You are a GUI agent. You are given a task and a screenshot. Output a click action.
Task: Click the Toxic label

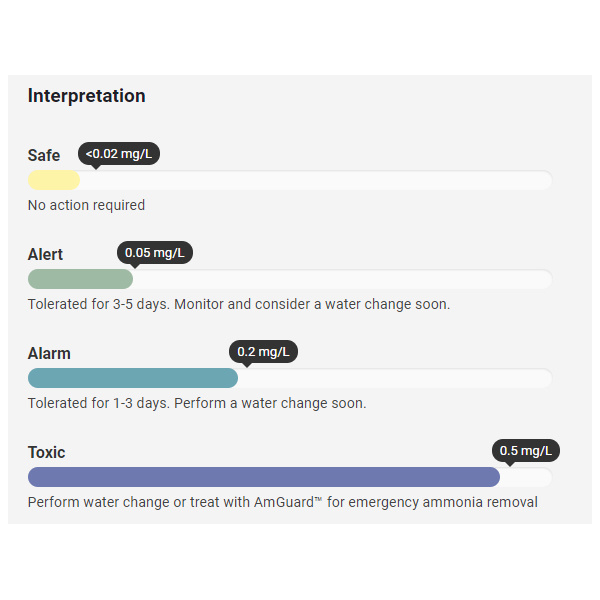click(46, 452)
